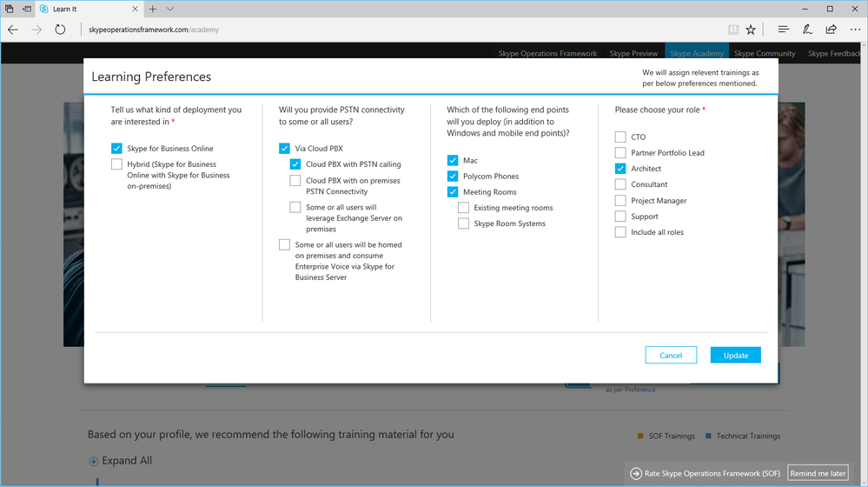Open Skype Preview nav item

coord(633,53)
